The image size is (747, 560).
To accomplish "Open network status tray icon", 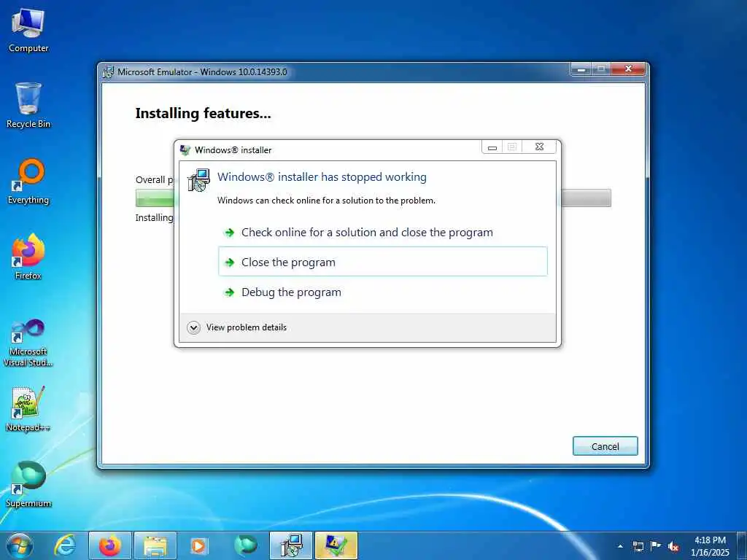I will (x=638, y=546).
